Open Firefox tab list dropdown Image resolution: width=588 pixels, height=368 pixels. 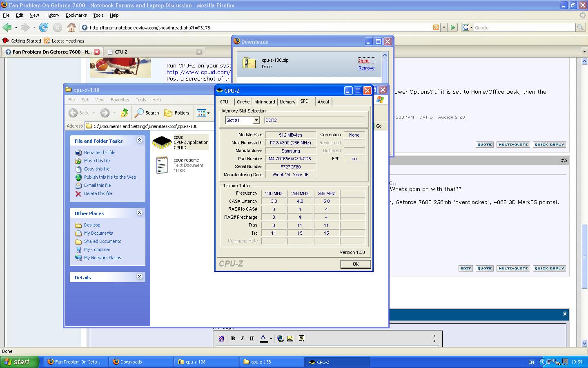(584, 52)
